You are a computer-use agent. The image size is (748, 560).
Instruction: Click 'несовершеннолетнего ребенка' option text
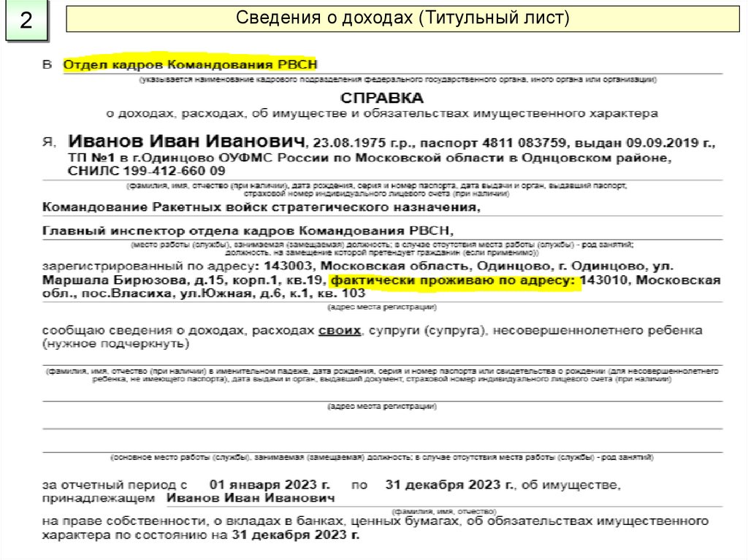(598, 330)
